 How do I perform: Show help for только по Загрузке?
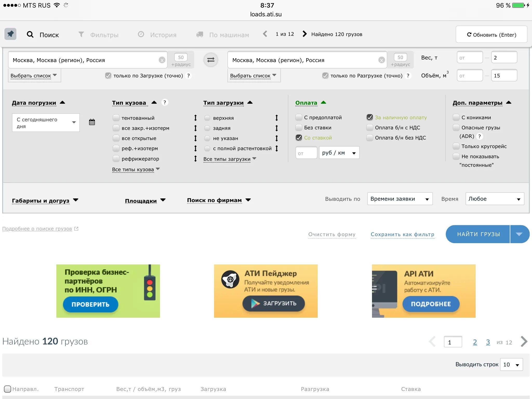click(x=189, y=76)
